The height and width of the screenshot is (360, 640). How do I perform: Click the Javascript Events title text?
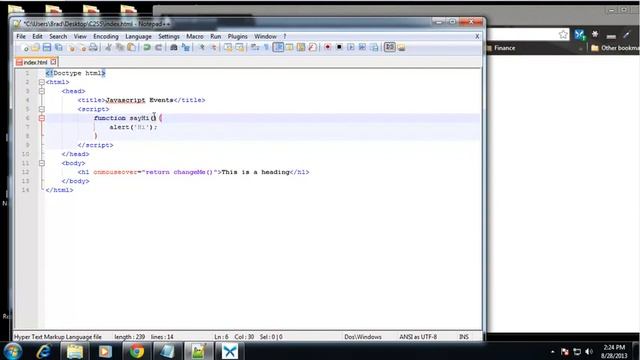tap(140, 100)
